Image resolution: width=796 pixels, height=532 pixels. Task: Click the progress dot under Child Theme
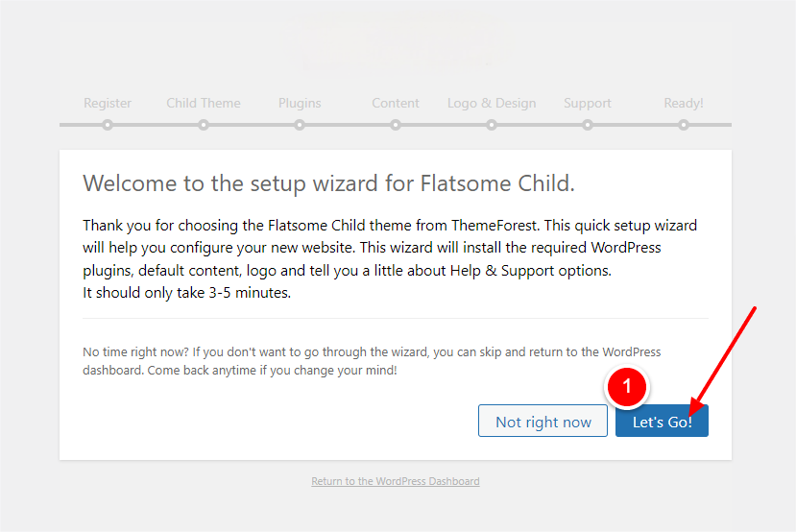(x=204, y=125)
